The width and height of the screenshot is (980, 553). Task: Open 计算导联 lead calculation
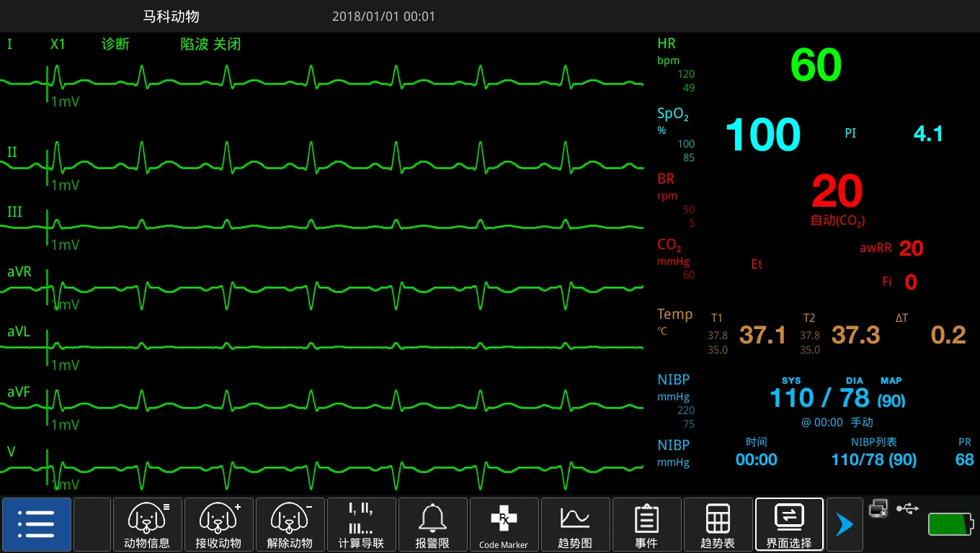click(x=361, y=524)
